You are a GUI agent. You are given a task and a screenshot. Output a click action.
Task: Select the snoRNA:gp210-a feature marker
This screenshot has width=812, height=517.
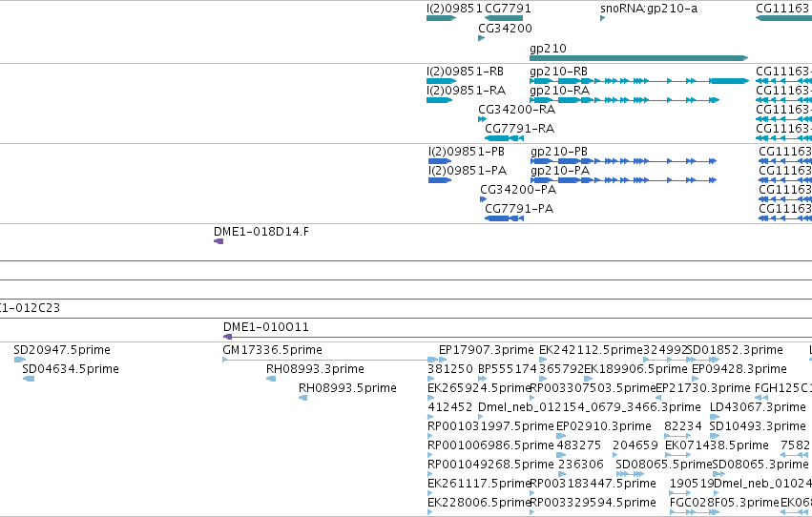pyautogui.click(x=603, y=18)
